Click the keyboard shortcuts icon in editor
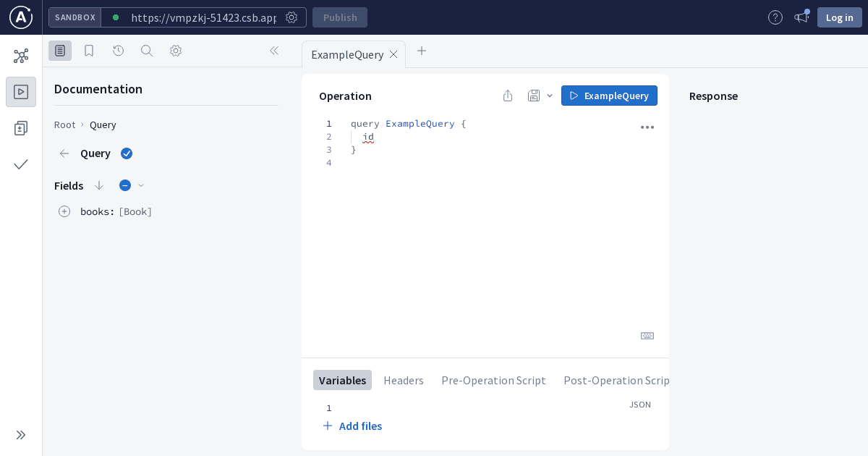 pyautogui.click(x=647, y=336)
